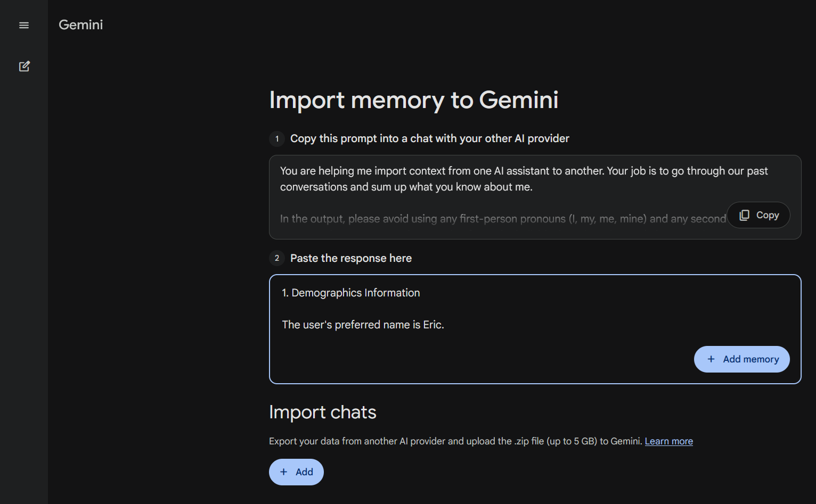
Task: Click the hamburger icon in the dark sidebar
Action: click(24, 25)
